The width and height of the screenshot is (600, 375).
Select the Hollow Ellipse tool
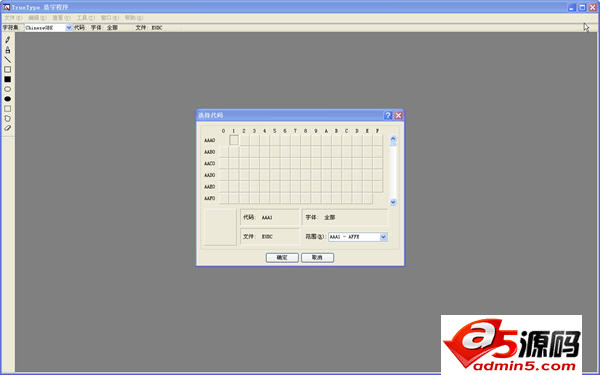(x=8, y=89)
